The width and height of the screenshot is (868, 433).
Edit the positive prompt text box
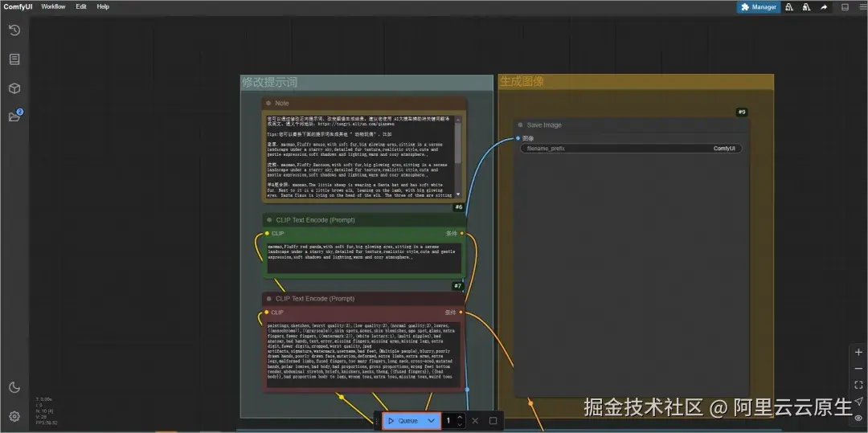tap(364, 258)
